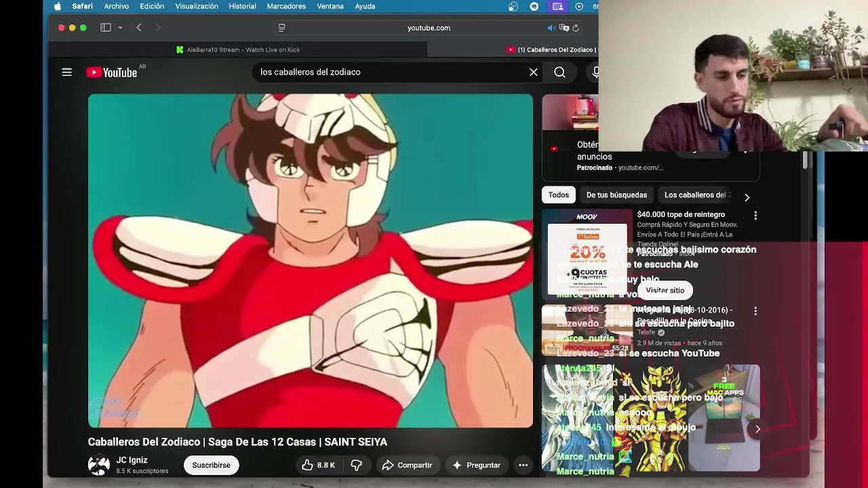The width and height of the screenshot is (868, 488).
Task: Open the golden knight short thumbnail
Action: tap(651, 418)
